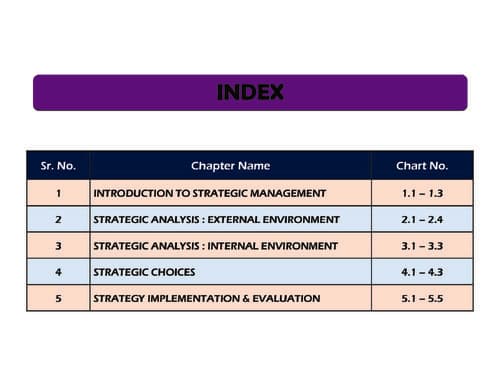This screenshot has width=500, height=386.
Task: Open Introduction to Strategic Management chapter
Action: click(x=209, y=193)
